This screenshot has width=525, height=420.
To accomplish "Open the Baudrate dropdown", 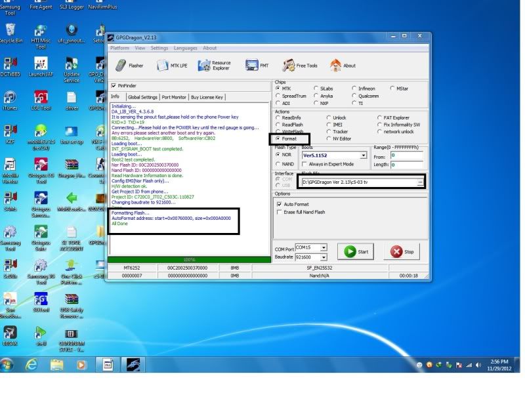I will tap(324, 257).
